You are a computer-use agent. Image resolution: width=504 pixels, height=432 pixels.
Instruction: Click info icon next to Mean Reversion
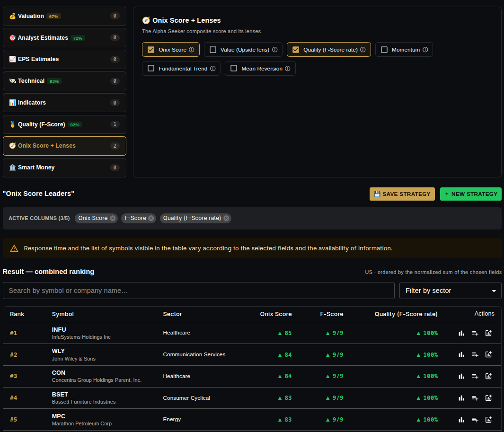coord(288,69)
